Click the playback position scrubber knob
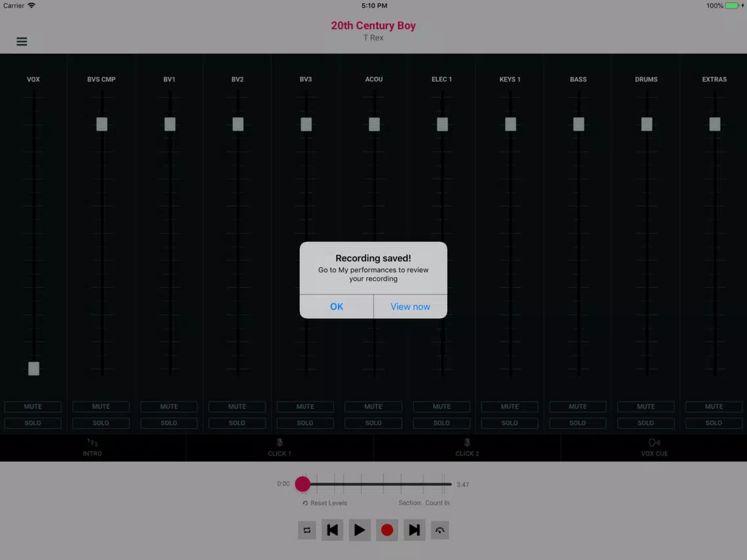 302,484
